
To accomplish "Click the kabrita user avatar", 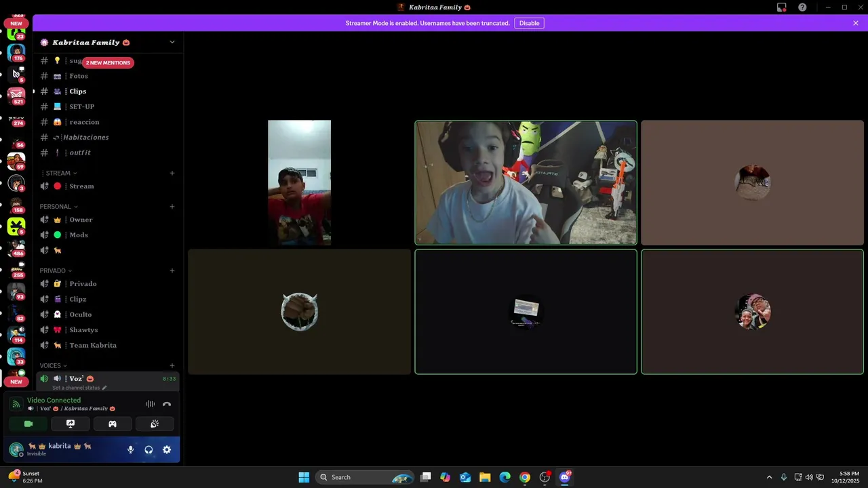I will pos(16,449).
